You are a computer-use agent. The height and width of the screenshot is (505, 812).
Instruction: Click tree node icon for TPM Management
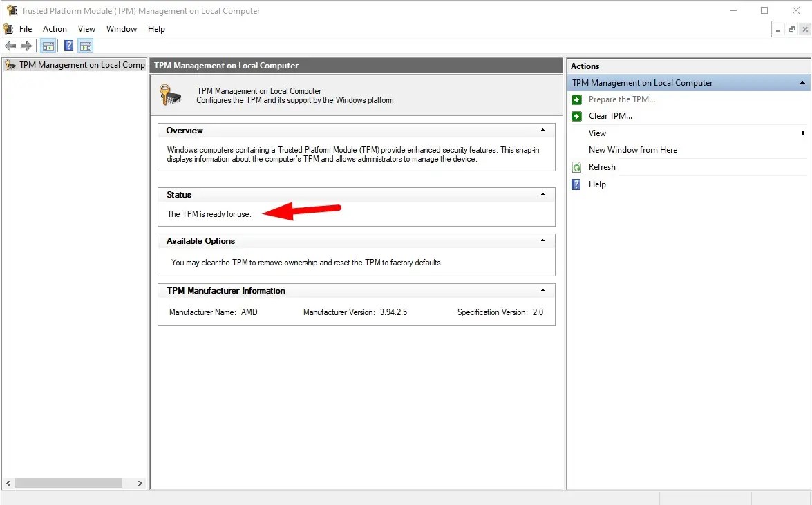pos(10,65)
